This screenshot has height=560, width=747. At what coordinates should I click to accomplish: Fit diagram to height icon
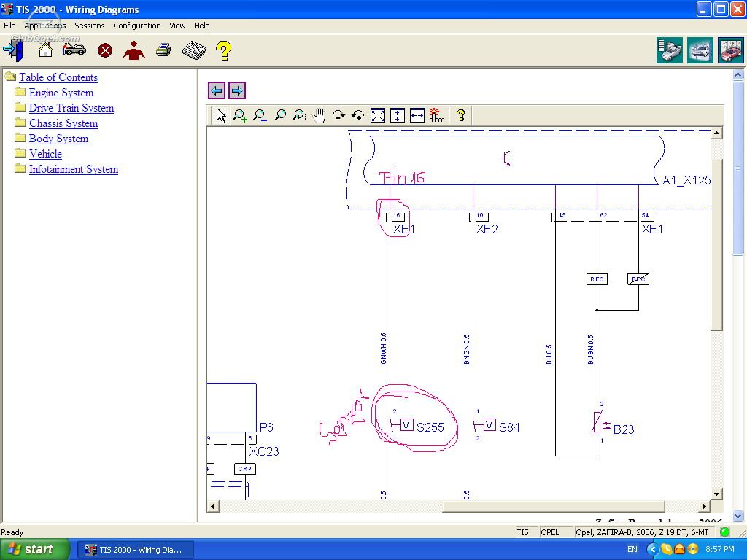click(x=398, y=115)
